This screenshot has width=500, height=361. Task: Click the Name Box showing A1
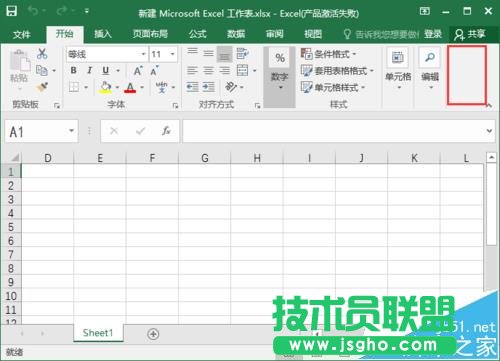point(41,131)
